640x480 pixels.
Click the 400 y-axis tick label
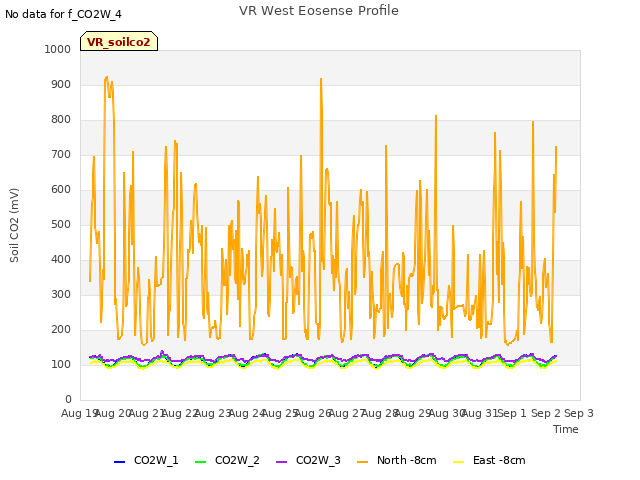click(61, 260)
